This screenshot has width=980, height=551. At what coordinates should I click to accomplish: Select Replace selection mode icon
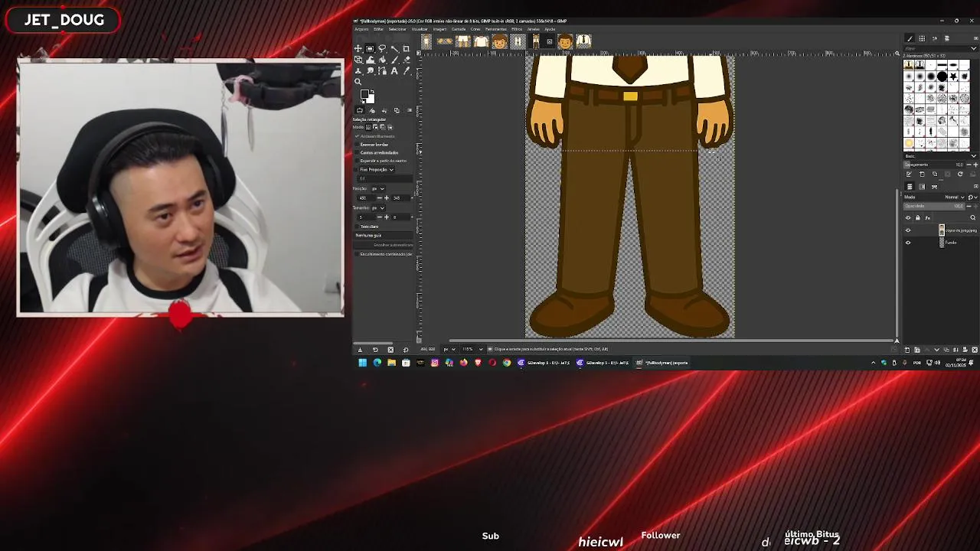tap(368, 127)
